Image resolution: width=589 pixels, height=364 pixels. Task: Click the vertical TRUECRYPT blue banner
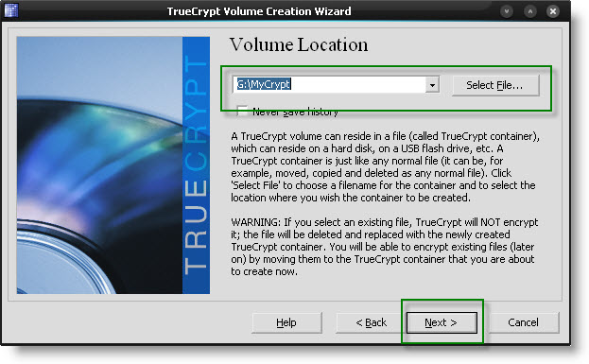coord(196,165)
